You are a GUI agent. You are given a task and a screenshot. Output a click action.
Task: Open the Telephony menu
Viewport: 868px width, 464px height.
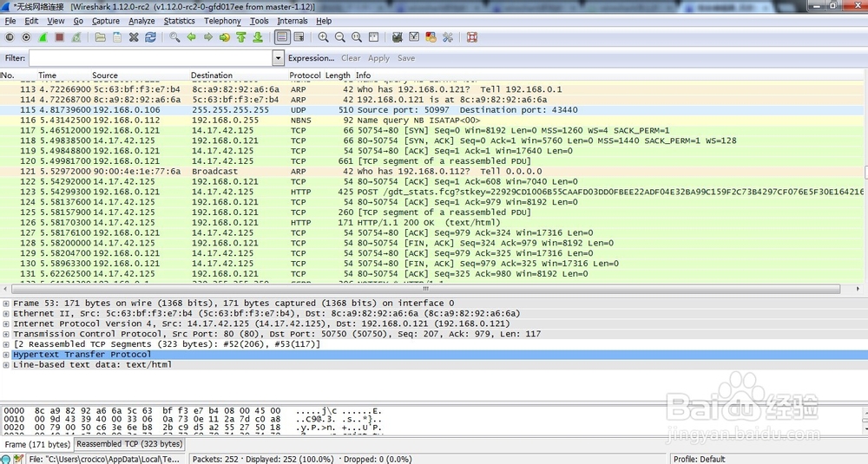222,21
